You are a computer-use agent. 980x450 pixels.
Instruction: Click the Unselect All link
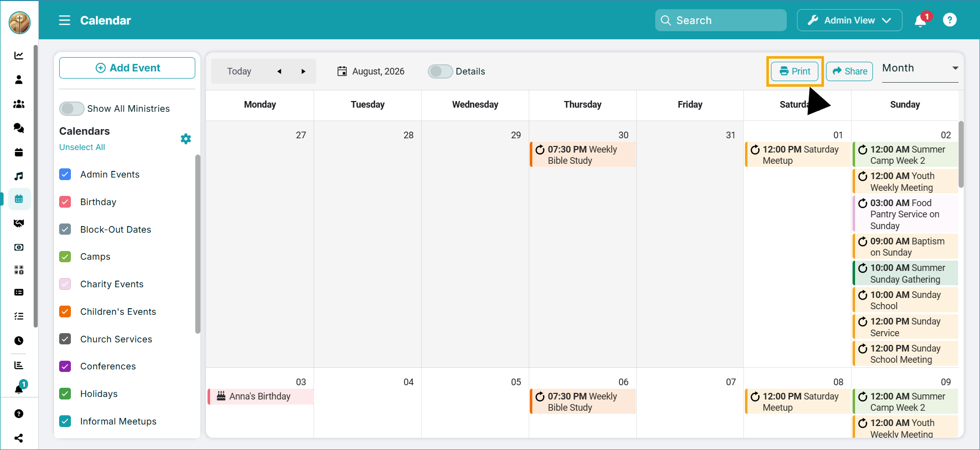point(82,147)
